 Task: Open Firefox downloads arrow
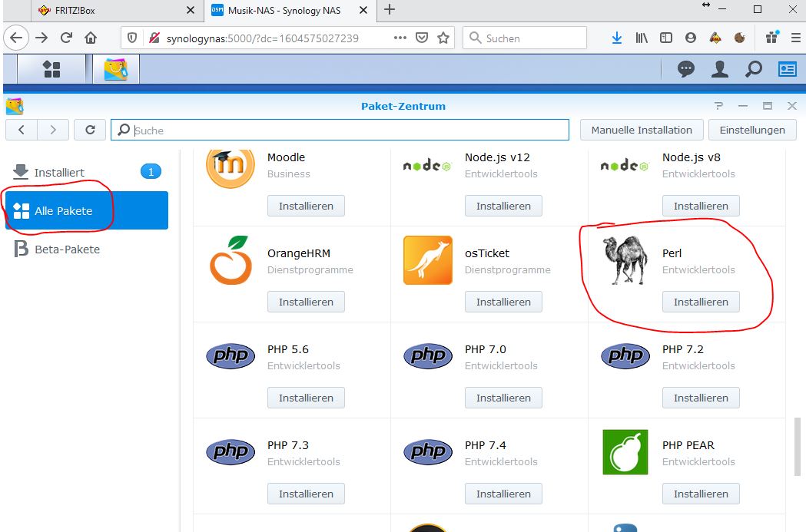coord(617,38)
